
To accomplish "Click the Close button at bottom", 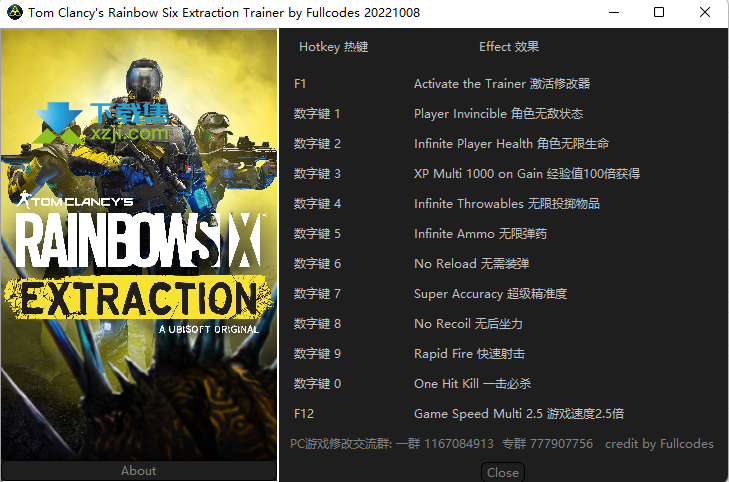I will click(x=503, y=472).
